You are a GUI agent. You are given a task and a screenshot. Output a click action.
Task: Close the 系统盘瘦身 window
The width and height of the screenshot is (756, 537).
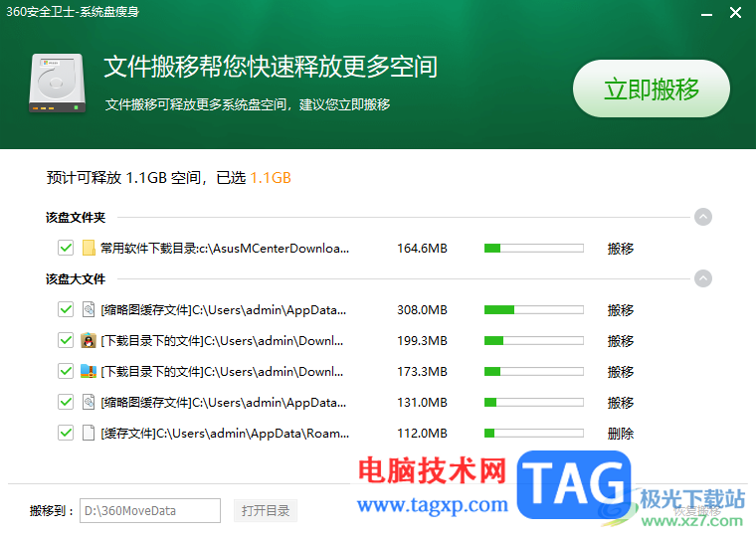[x=735, y=13]
